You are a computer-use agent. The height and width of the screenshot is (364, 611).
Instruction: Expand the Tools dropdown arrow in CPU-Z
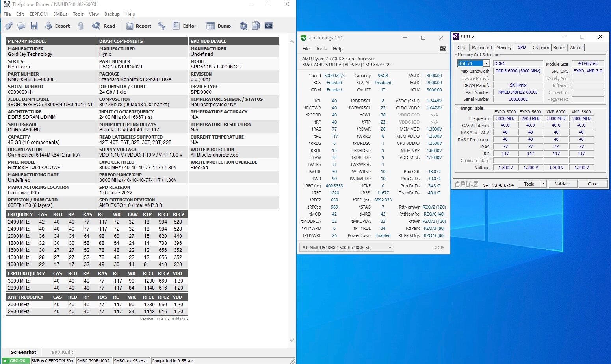[x=543, y=184]
